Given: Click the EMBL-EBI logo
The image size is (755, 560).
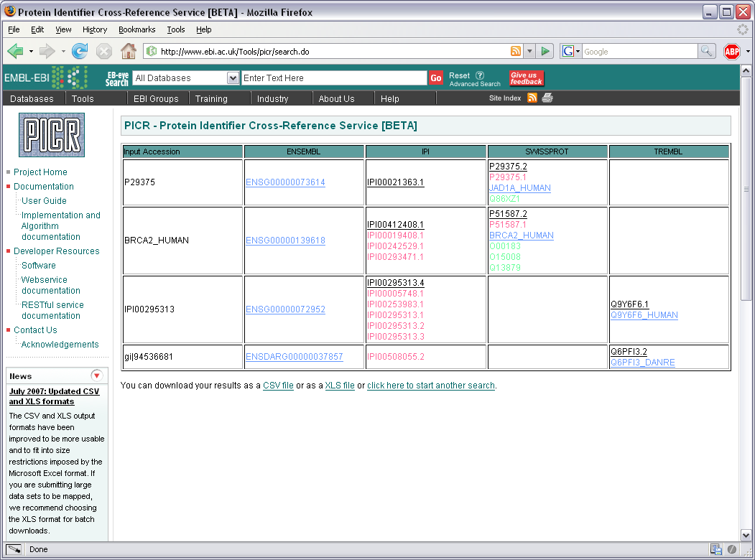Looking at the screenshot, I should pos(46,78).
